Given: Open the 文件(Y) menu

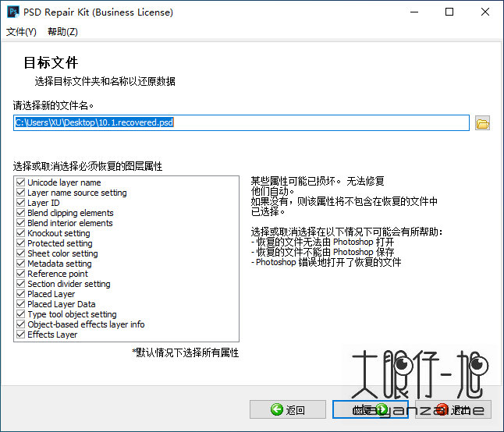Looking at the screenshot, I should 21,31.
